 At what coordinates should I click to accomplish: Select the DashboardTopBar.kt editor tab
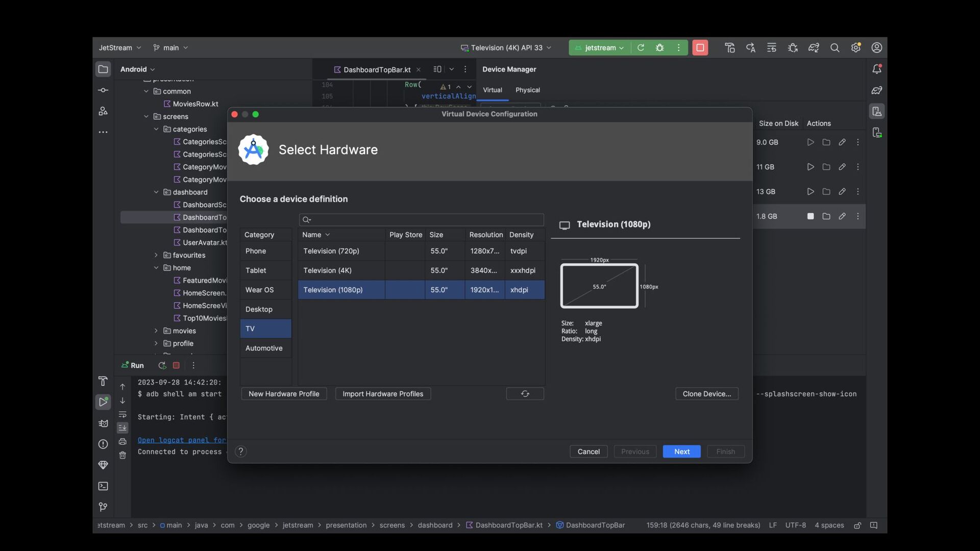tap(377, 69)
